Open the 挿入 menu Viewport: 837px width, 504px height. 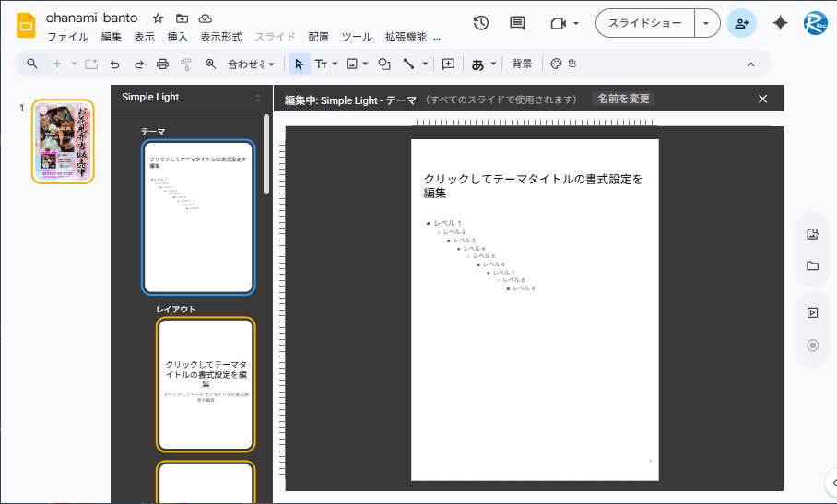pos(177,37)
